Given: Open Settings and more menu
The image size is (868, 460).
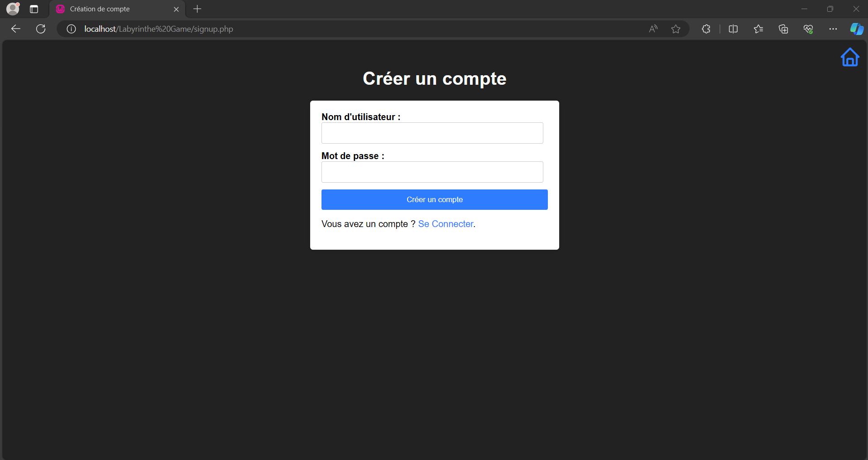Looking at the screenshot, I should pyautogui.click(x=833, y=29).
